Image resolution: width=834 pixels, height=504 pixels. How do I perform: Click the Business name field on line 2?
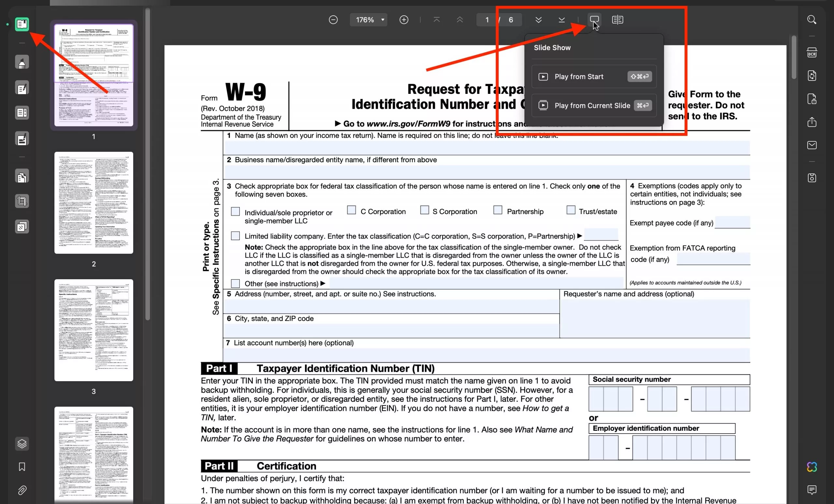tap(487, 172)
